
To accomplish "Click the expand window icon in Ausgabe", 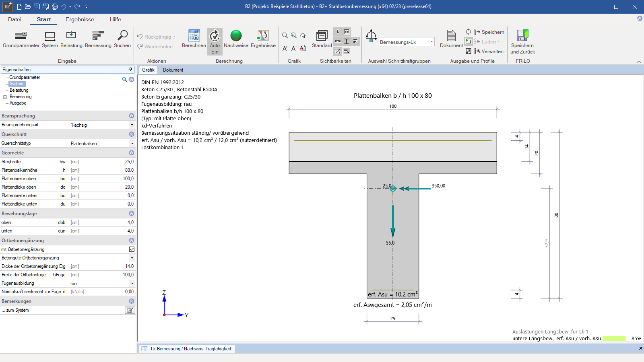I will [469, 51].
